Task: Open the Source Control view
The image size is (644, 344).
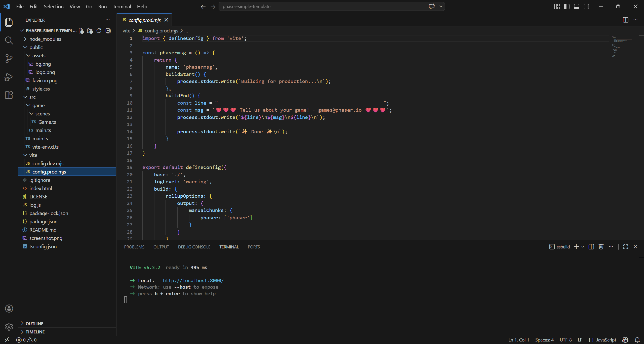Action: [x=9, y=59]
